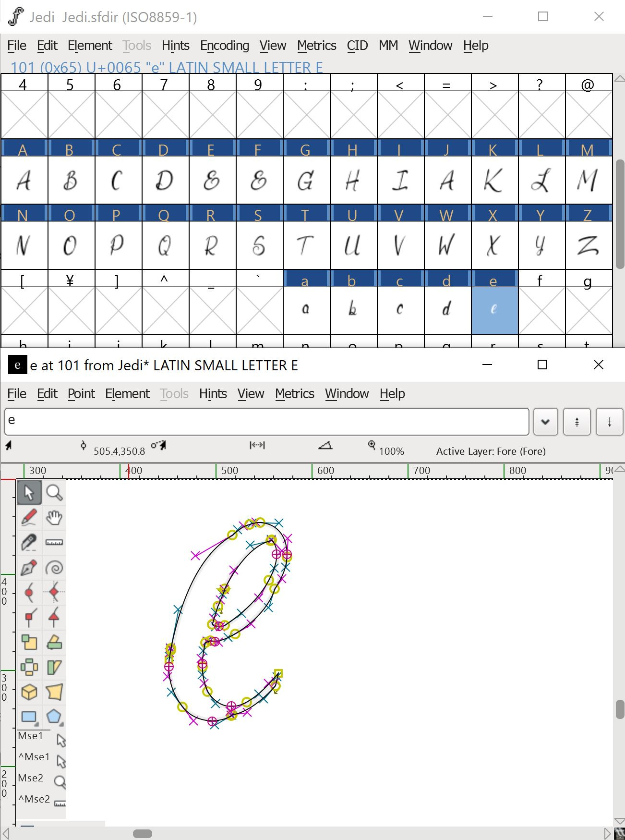Image resolution: width=625 pixels, height=840 pixels.
Task: Open Help menu in the font window
Action: pos(476,46)
